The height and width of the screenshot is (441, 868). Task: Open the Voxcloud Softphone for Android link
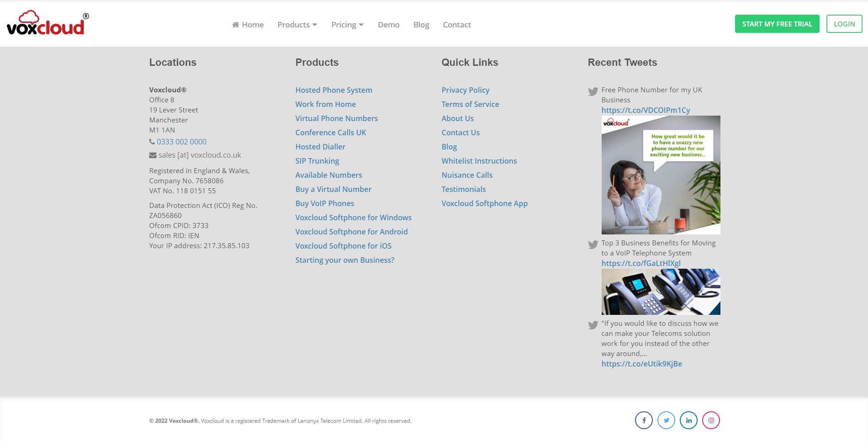click(x=351, y=232)
